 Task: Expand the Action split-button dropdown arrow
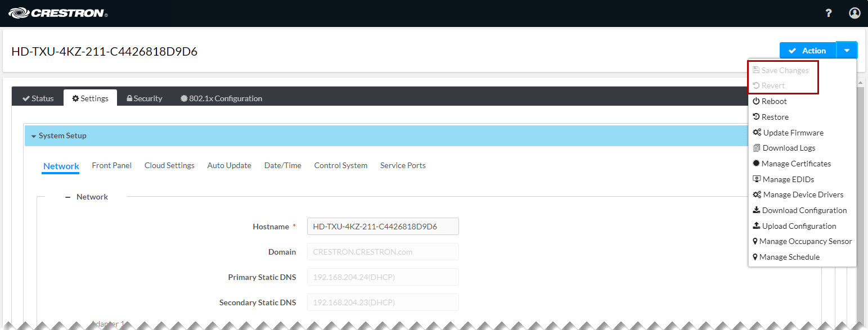click(x=847, y=50)
